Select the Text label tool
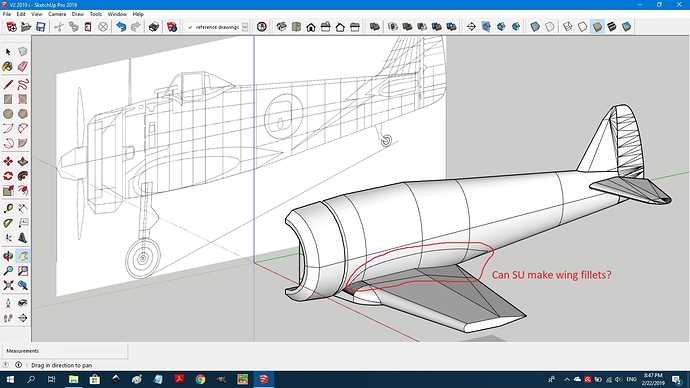 click(x=22, y=223)
